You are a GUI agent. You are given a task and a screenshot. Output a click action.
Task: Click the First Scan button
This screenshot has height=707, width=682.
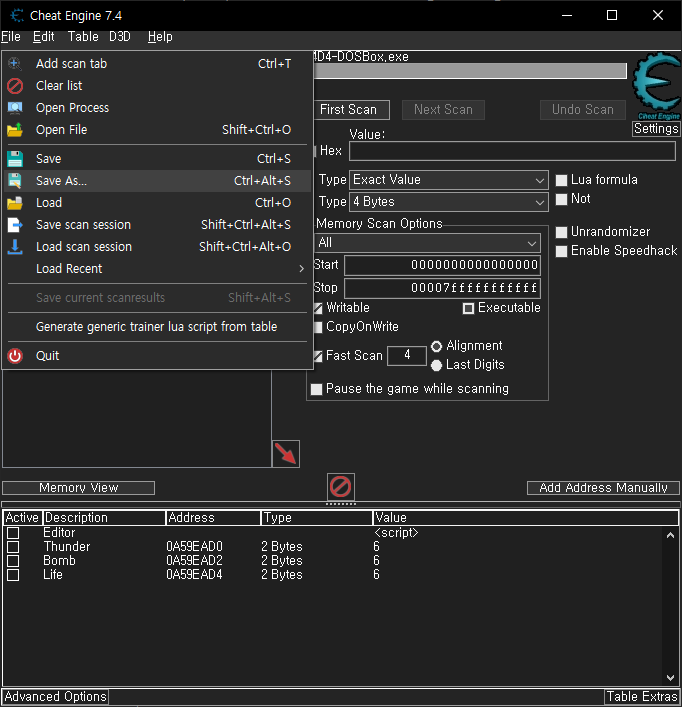tap(352, 110)
